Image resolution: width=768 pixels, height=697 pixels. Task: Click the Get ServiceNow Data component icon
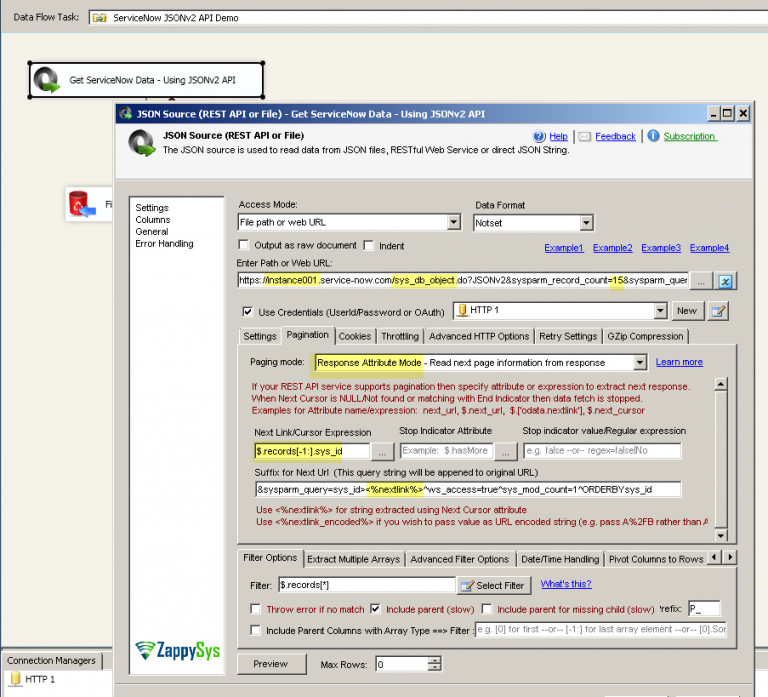(x=48, y=80)
